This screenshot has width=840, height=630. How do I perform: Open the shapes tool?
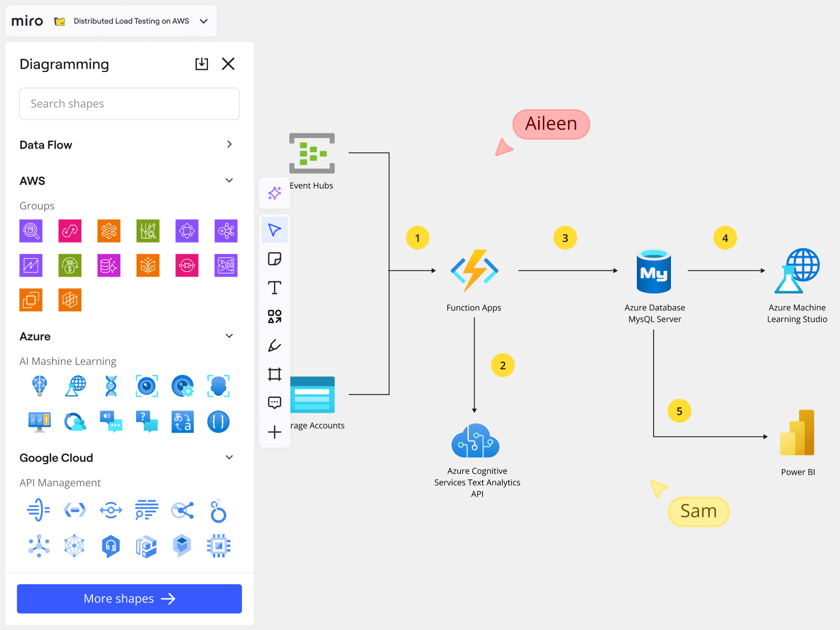tap(275, 317)
